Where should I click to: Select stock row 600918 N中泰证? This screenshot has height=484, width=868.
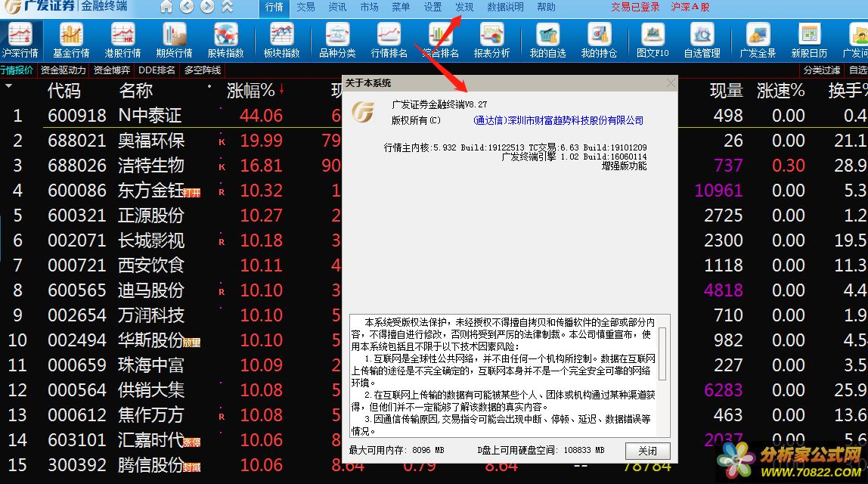(x=171, y=115)
